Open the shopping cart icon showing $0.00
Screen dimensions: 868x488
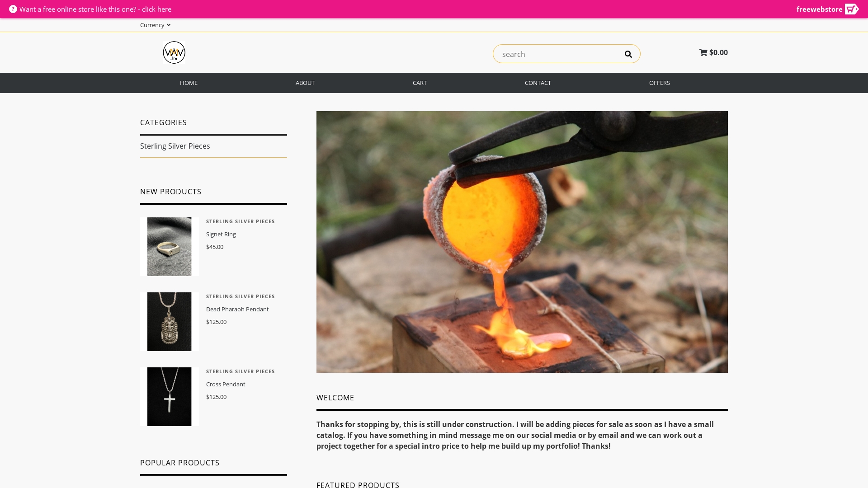(x=703, y=52)
